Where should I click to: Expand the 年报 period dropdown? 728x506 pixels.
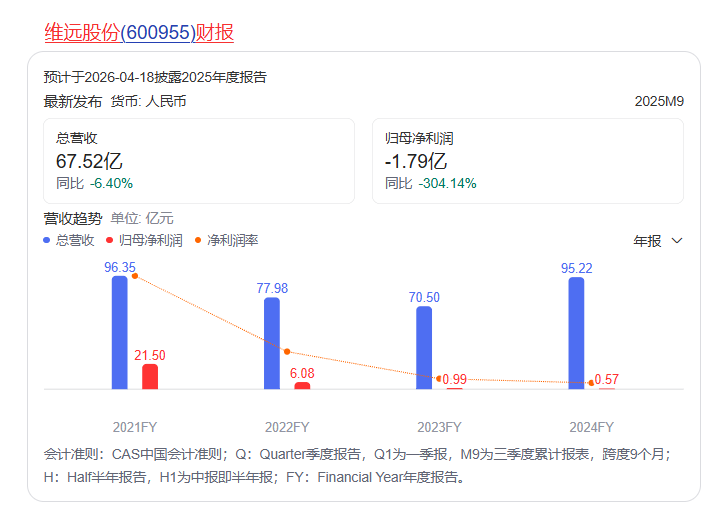(x=658, y=241)
